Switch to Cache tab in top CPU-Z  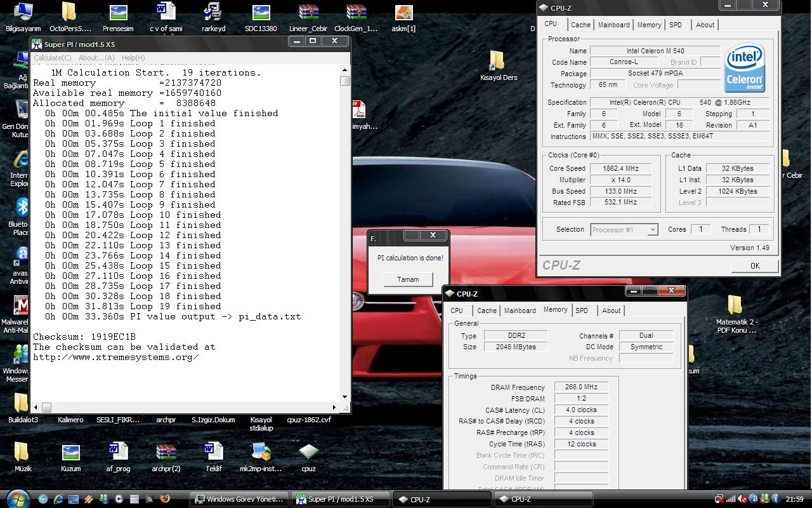580,25
